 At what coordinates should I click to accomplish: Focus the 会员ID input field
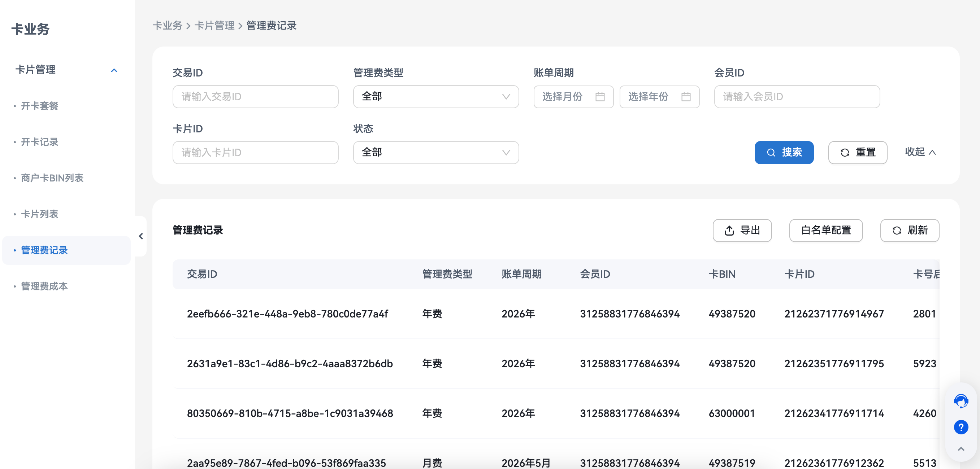click(797, 97)
